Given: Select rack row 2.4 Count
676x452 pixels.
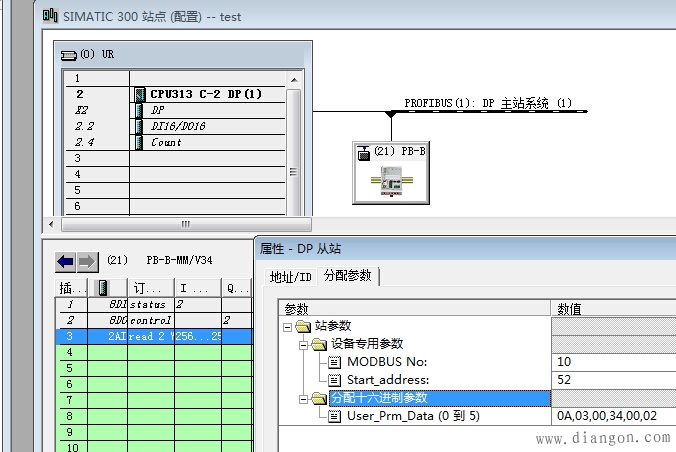Looking at the screenshot, I should tap(175, 142).
